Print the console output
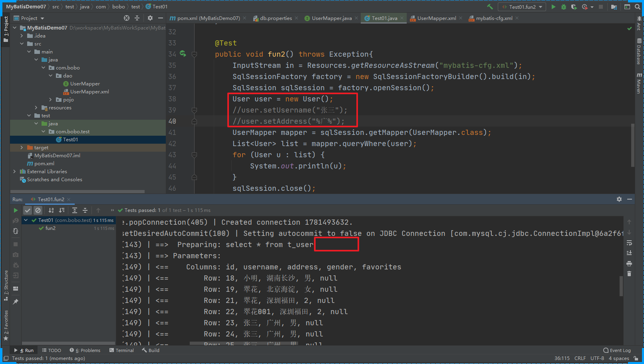 coord(629,263)
